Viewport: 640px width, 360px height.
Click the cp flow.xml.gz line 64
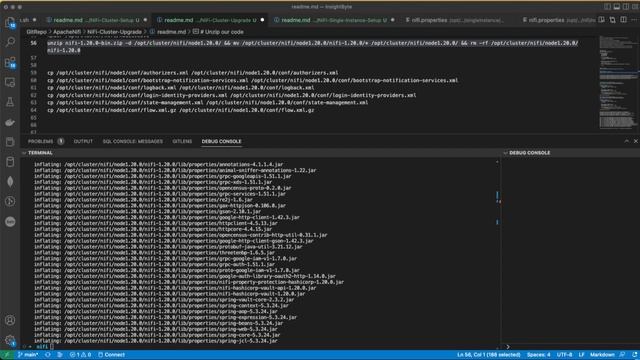coord(180,110)
